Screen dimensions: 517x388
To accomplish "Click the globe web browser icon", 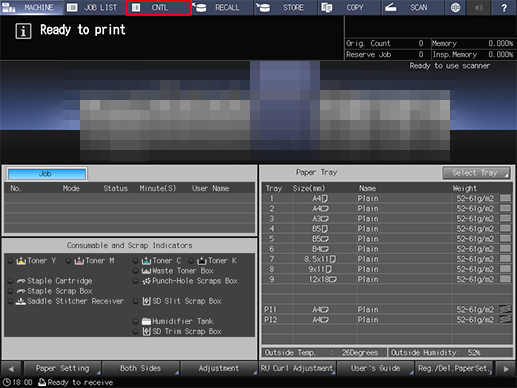I will (x=455, y=7).
